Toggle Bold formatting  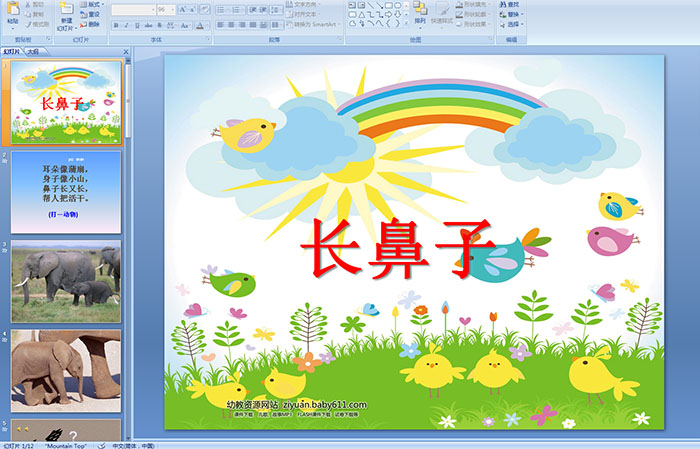point(116,25)
